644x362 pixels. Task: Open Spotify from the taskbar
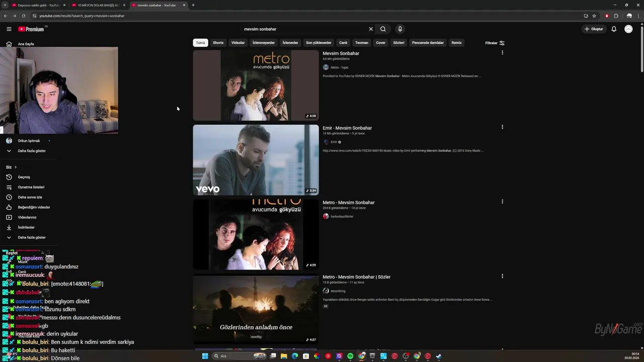(350, 356)
